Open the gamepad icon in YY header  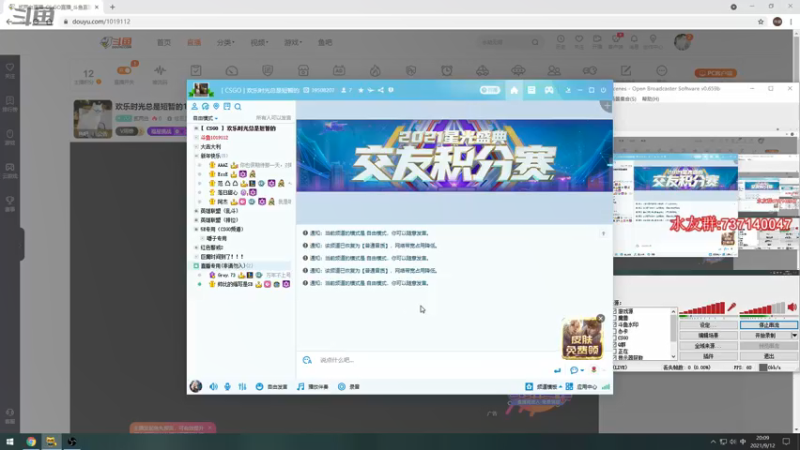549,90
